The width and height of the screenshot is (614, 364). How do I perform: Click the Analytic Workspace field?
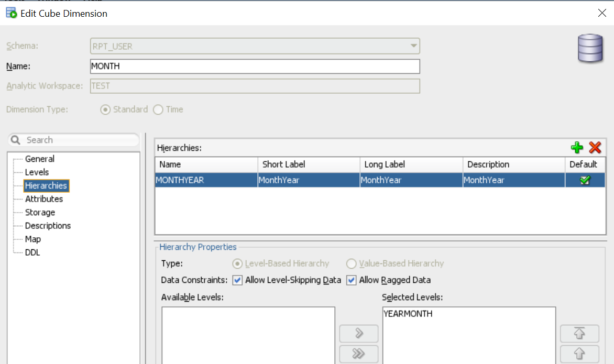point(255,86)
